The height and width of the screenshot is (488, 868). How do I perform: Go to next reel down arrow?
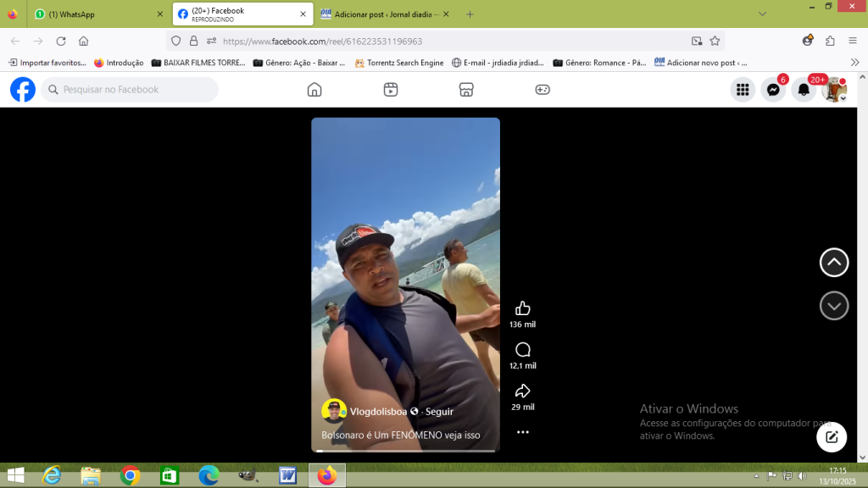click(x=834, y=306)
